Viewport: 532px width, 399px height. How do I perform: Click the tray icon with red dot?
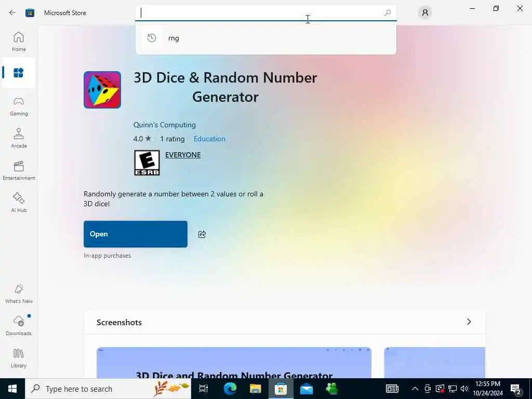tap(440, 389)
